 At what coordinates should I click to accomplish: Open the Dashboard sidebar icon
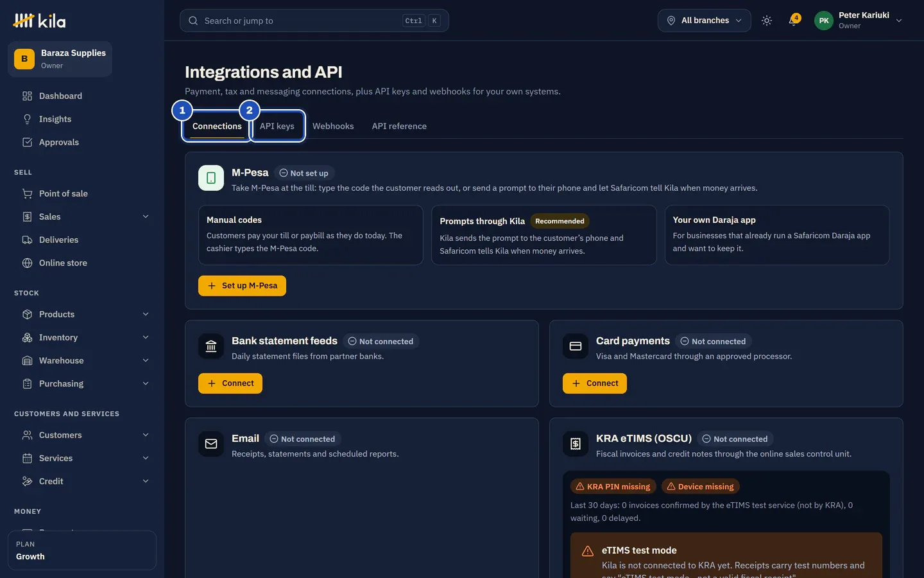click(x=27, y=96)
